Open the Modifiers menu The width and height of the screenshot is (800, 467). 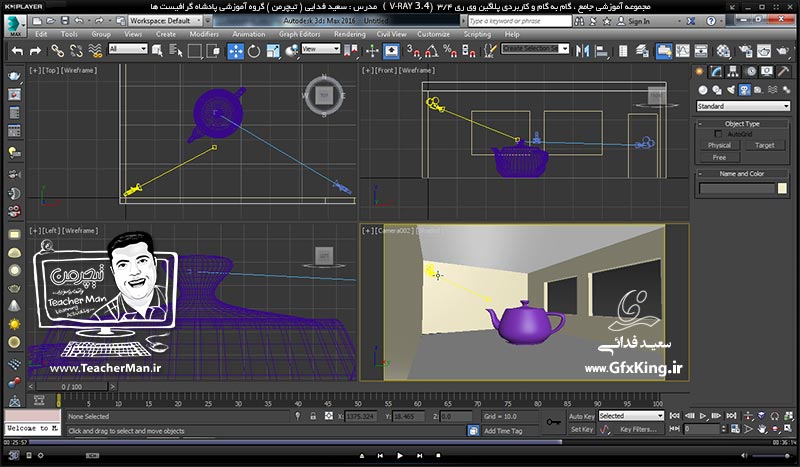(x=204, y=34)
